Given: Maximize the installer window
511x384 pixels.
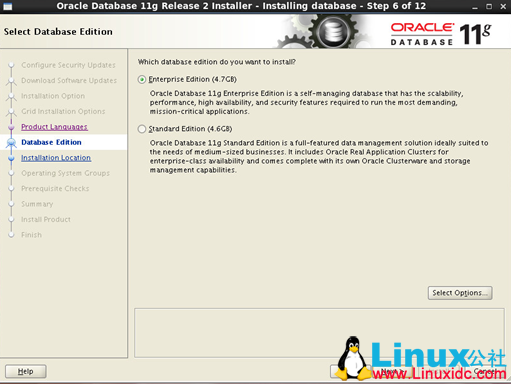Looking at the screenshot, I should click(489, 6).
